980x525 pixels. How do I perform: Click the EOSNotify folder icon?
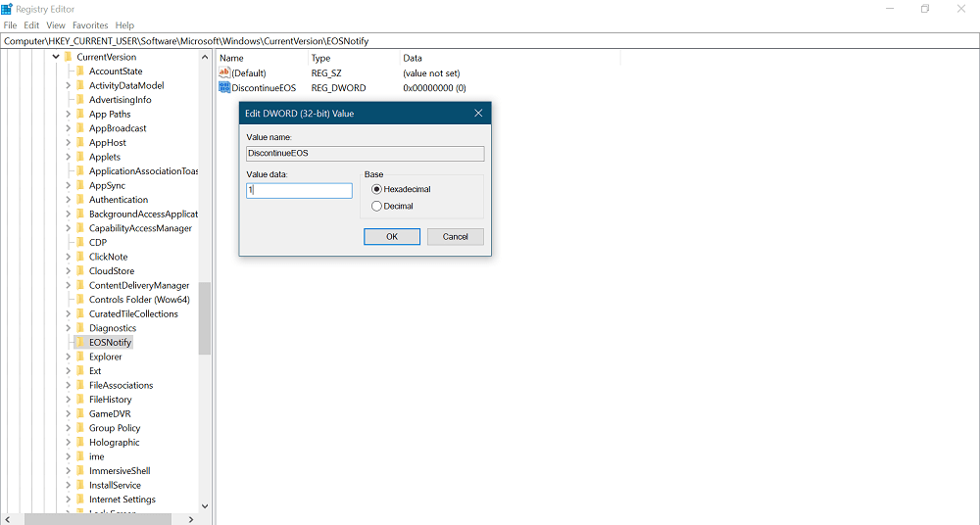(80, 343)
